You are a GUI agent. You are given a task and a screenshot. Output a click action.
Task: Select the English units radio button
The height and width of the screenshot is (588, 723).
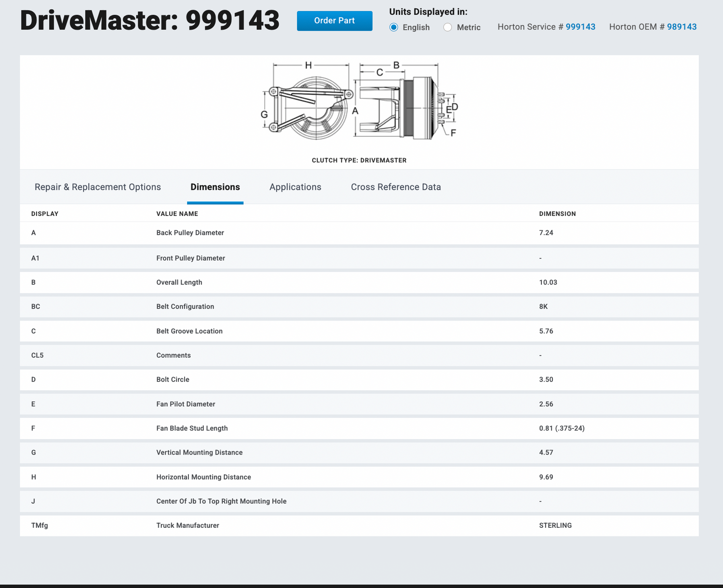coord(394,27)
